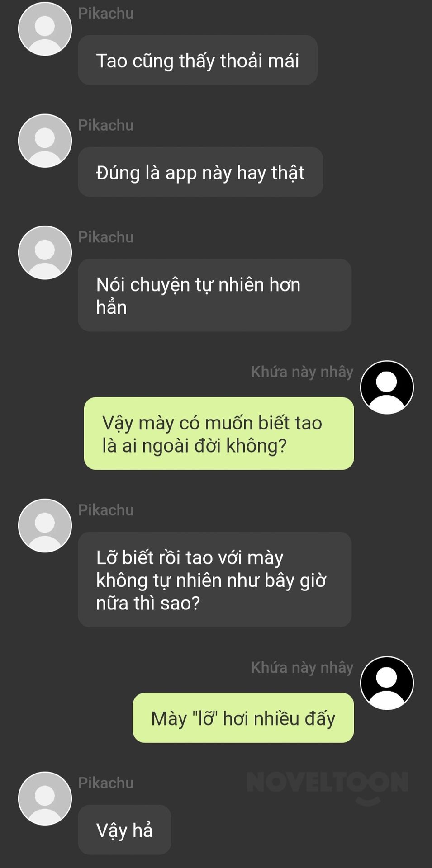Tap "Khứa này nhây" name above first green bubble
The width and height of the screenshot is (432, 868).
pos(302,372)
